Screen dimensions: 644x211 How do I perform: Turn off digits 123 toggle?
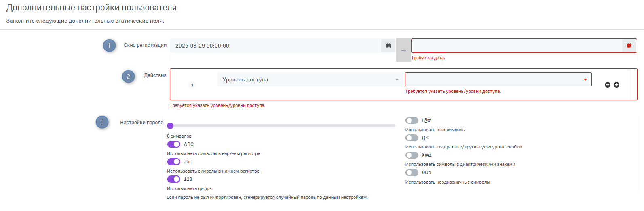pos(174,179)
